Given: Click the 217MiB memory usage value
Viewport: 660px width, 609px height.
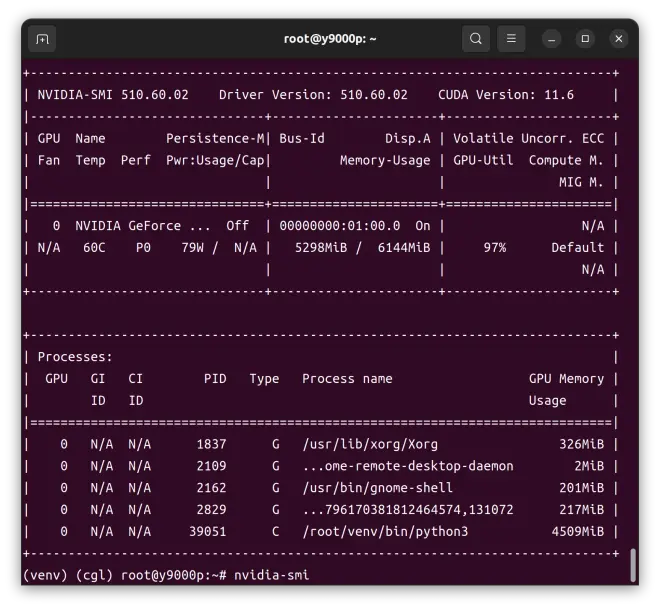Looking at the screenshot, I should pyautogui.click(x=581, y=510).
